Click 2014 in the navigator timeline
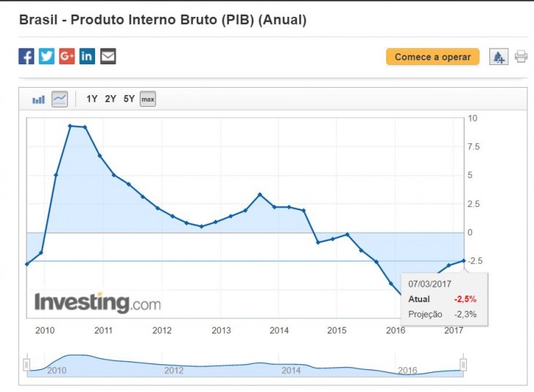 pos(291,371)
